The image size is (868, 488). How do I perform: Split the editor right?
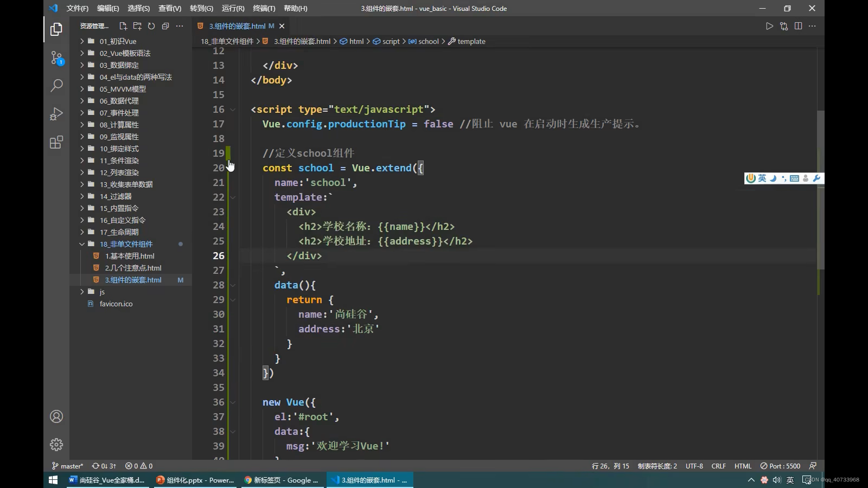coord(798,26)
